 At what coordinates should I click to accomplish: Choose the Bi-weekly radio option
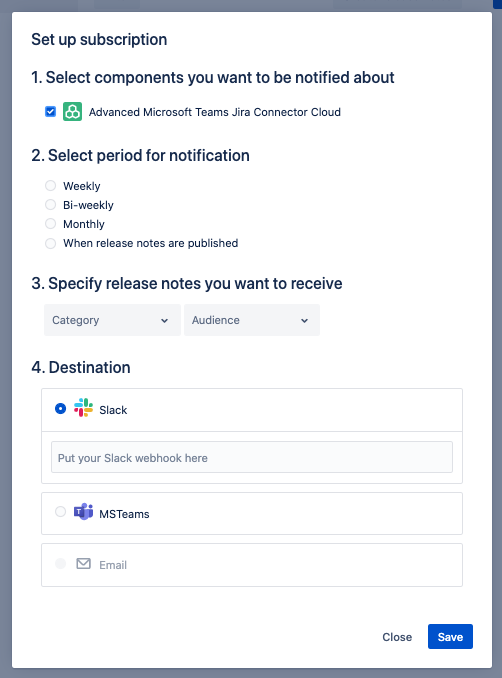(x=51, y=205)
